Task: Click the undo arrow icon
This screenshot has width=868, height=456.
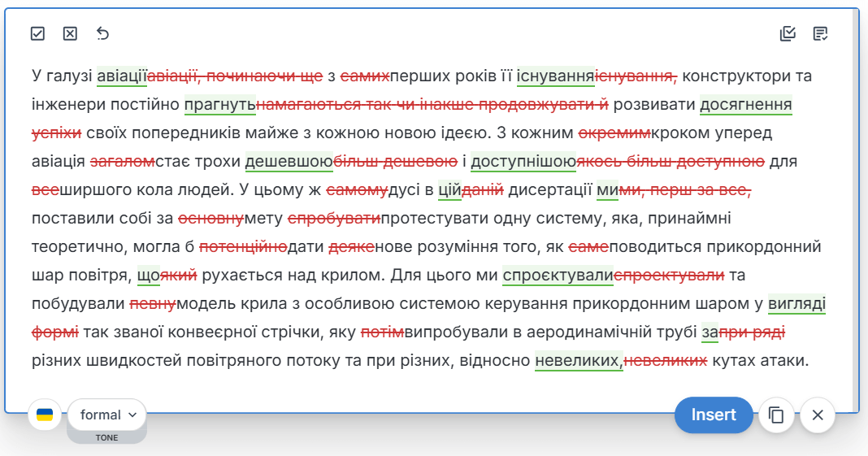Action: click(102, 33)
